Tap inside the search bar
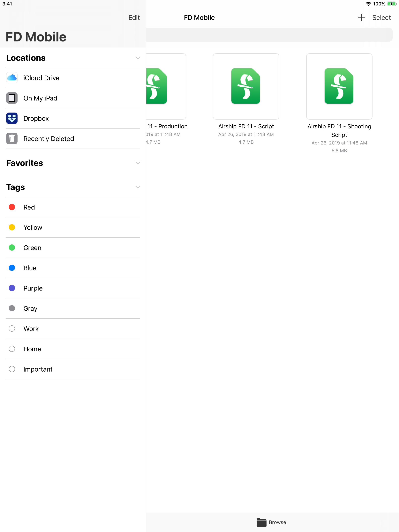This screenshot has width=399, height=532. pos(269,35)
